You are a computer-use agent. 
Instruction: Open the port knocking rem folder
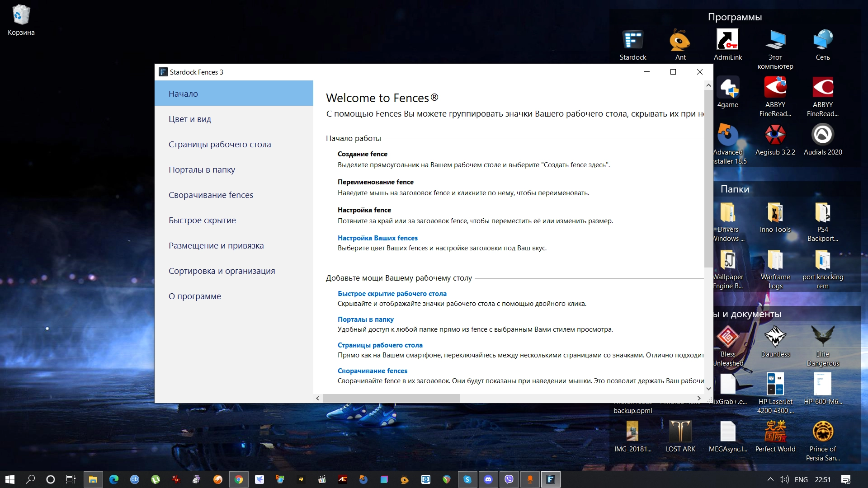(x=823, y=269)
